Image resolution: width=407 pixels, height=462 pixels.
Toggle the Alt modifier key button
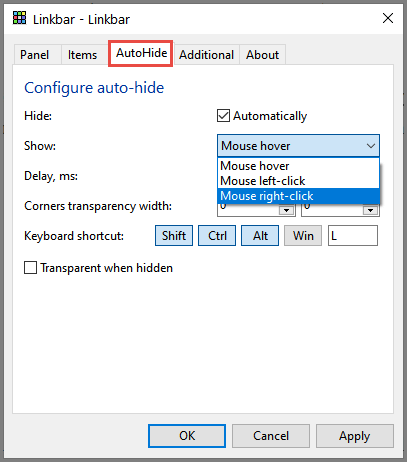point(260,236)
